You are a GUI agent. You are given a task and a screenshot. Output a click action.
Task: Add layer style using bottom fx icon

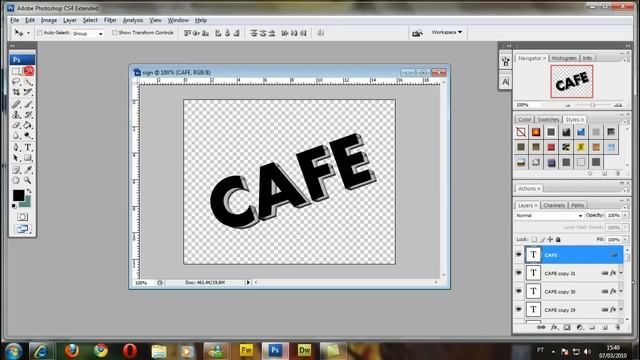(554, 327)
